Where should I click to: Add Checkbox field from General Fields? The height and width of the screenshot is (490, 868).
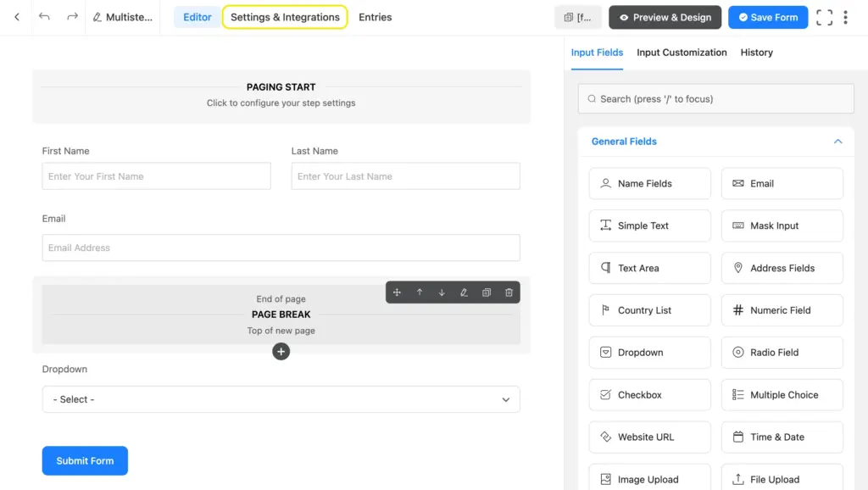pos(649,395)
